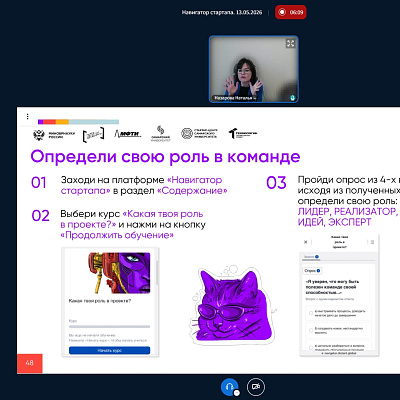Click the blue 'Начать курс' button
The height and width of the screenshot is (400, 400).
tap(109, 351)
